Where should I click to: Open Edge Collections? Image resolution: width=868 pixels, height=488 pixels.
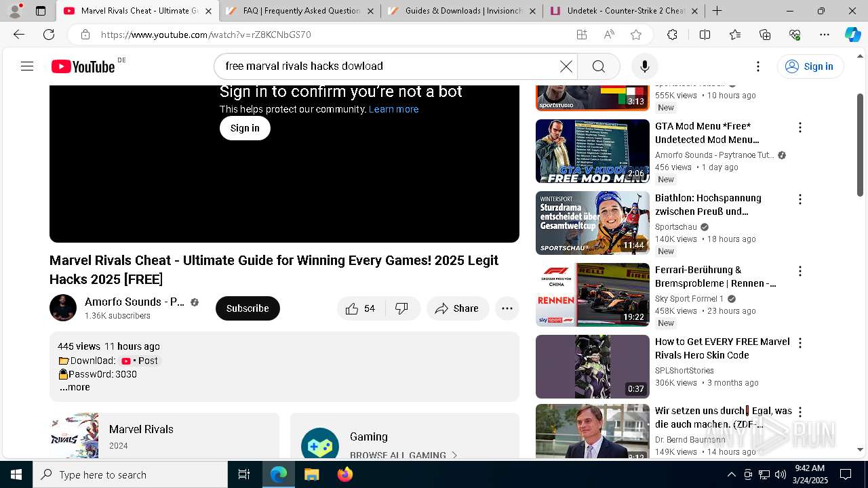(x=765, y=35)
